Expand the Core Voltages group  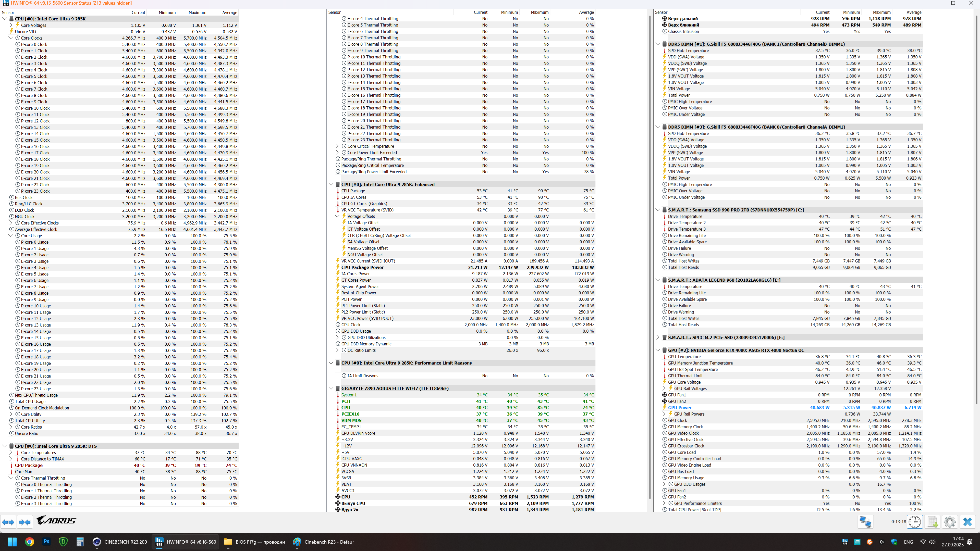point(11,25)
